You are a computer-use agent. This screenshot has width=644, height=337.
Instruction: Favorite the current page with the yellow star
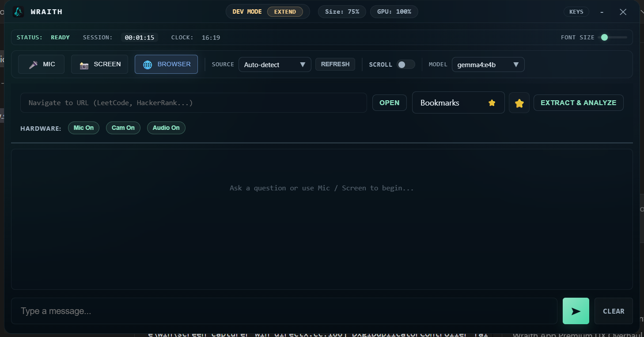point(519,102)
